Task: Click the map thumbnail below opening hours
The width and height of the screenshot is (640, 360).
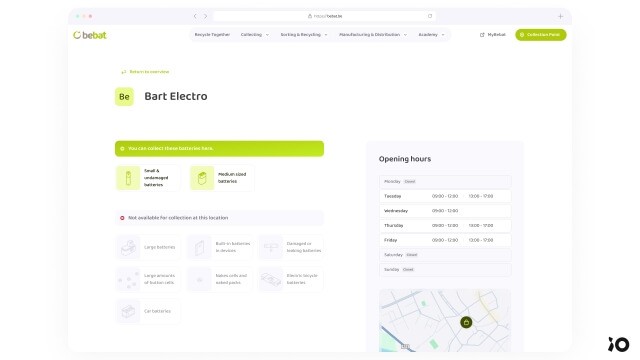Action: point(445,321)
